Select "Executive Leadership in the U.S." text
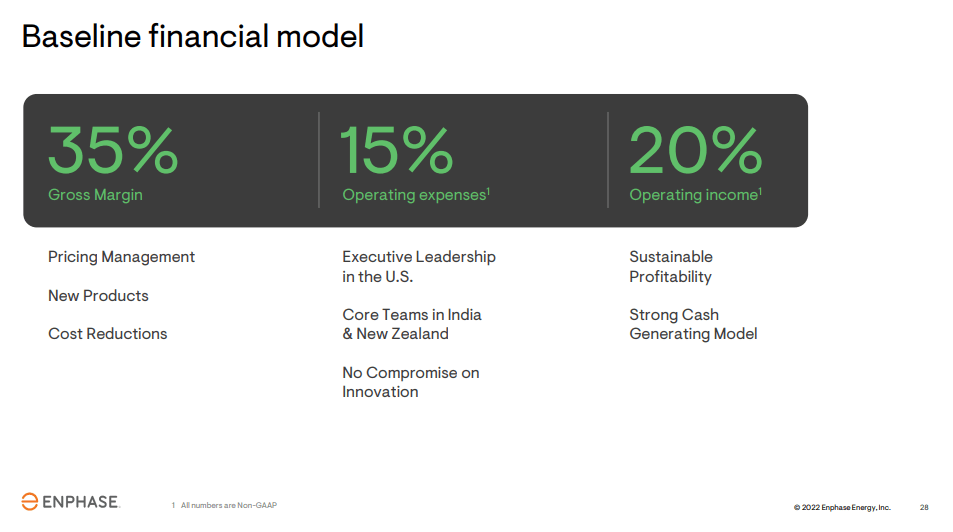This screenshot has height=532, width=953. pos(418,267)
